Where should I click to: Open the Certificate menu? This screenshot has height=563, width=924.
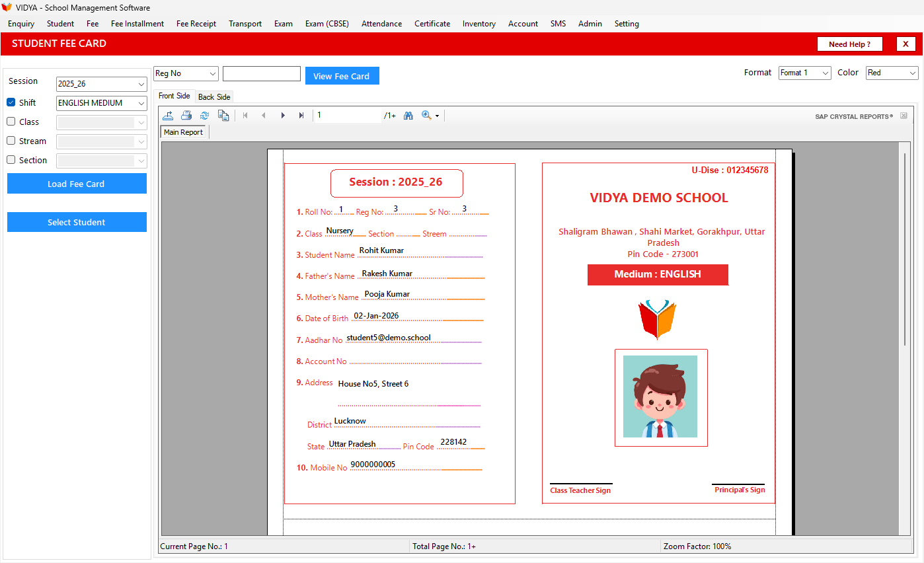point(432,24)
